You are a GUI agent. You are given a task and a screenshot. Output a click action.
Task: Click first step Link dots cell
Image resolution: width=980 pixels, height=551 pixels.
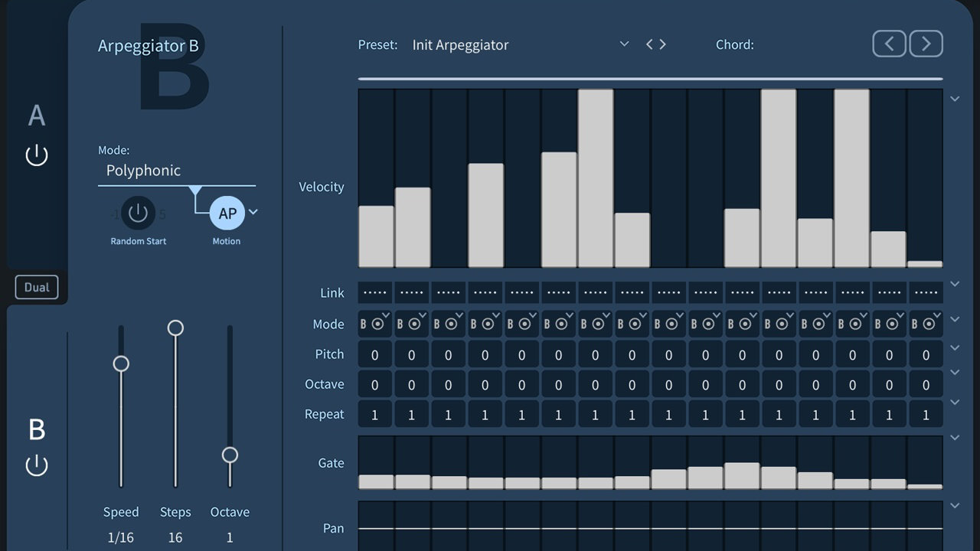(375, 292)
